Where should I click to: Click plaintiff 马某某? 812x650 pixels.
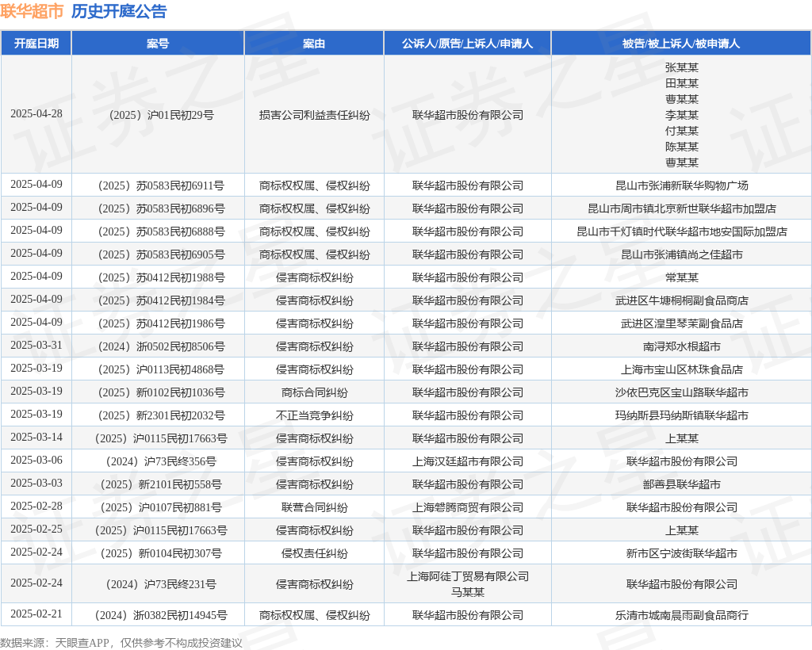pyautogui.click(x=468, y=592)
